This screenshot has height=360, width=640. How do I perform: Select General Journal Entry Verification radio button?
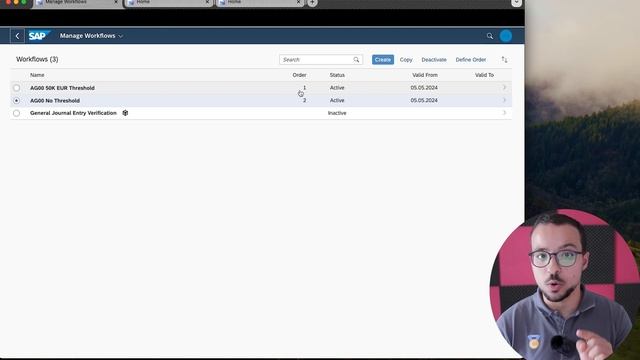point(16,113)
